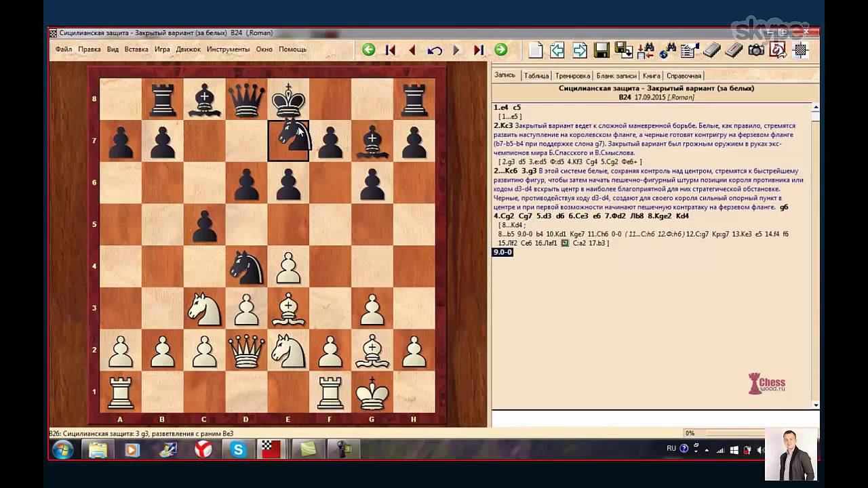The image size is (868, 488).
Task: Select the white queen on d2
Action: tap(246, 350)
